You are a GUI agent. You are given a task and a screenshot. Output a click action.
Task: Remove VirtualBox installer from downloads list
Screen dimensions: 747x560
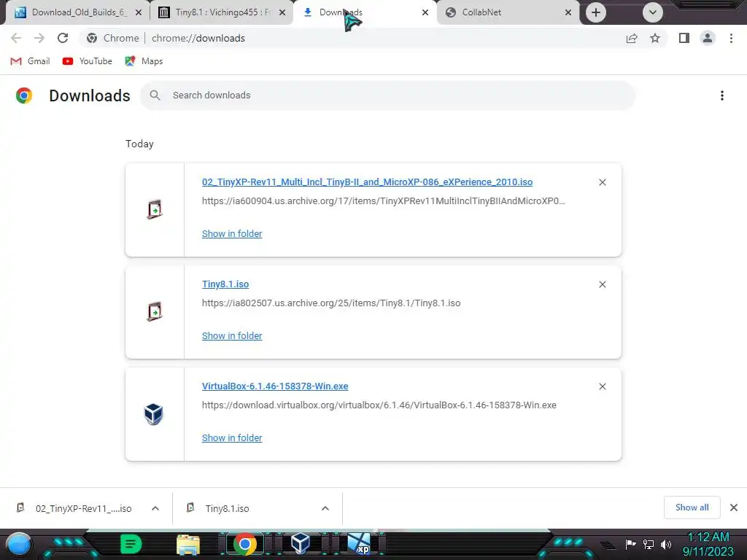point(602,386)
